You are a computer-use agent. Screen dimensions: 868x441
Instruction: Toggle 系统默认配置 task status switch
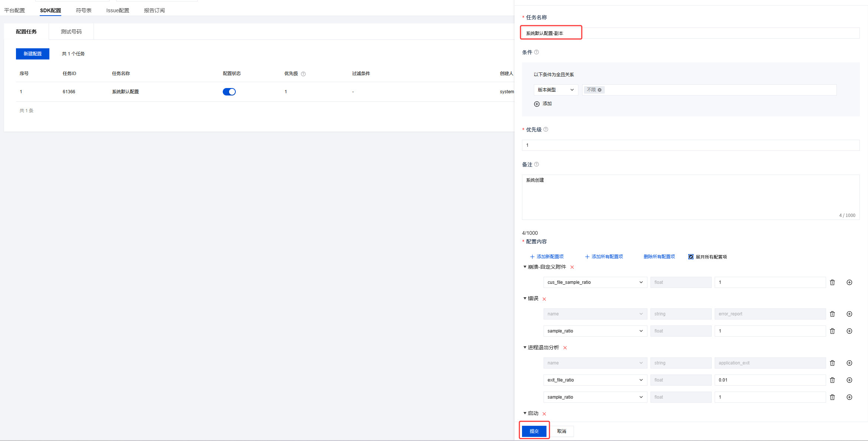coord(229,92)
